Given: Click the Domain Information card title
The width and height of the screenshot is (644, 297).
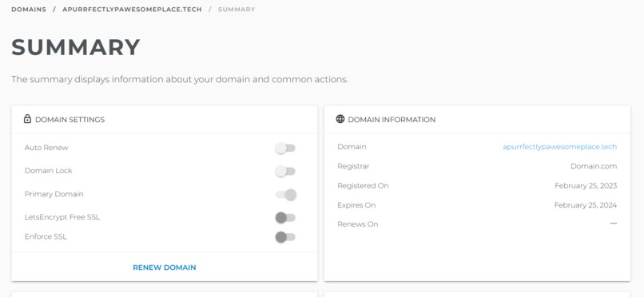Looking at the screenshot, I should 392,120.
